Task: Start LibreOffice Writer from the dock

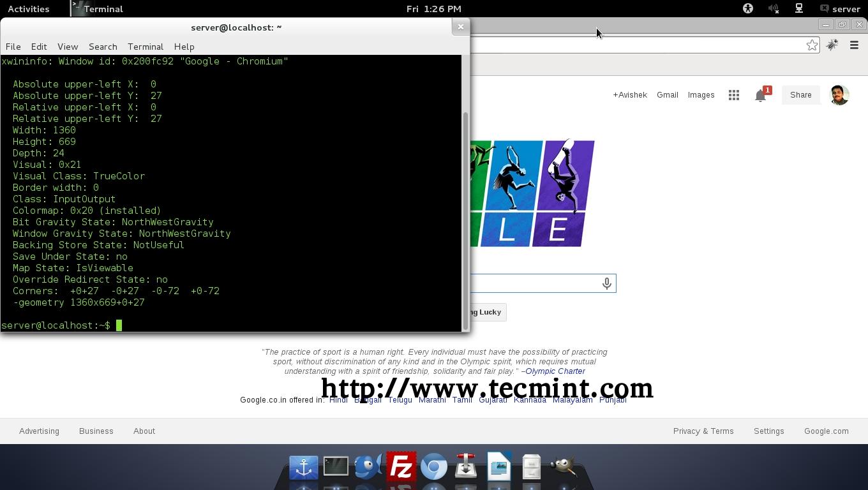Action: point(498,466)
